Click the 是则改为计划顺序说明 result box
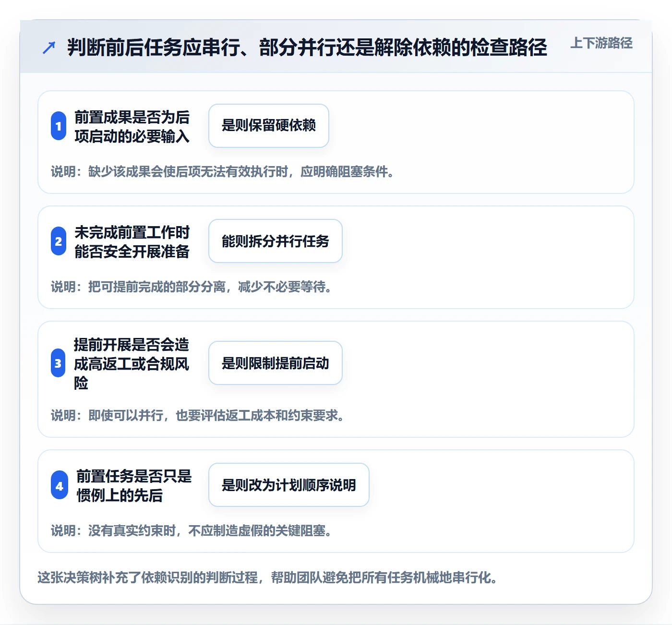 (289, 485)
